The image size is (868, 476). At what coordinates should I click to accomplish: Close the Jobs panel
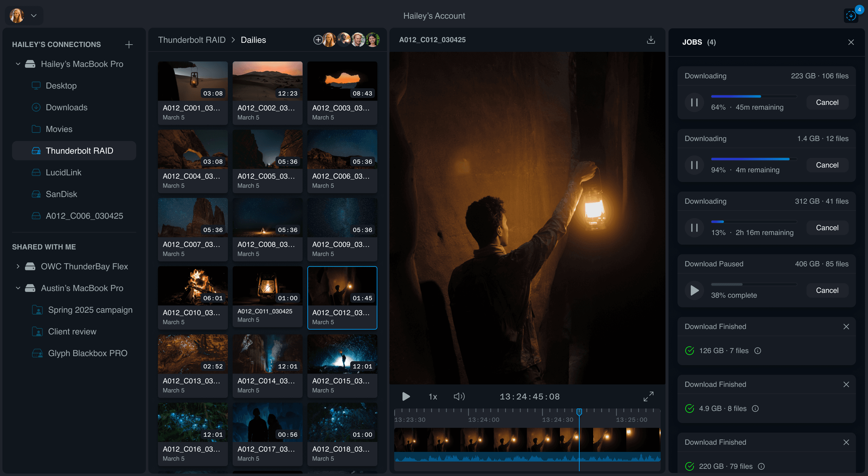coord(851,42)
